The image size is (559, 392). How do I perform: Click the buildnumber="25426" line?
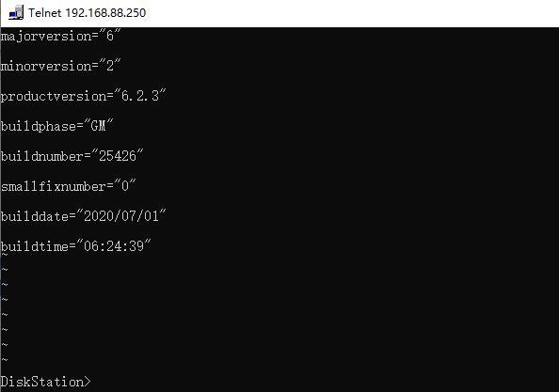pos(72,156)
